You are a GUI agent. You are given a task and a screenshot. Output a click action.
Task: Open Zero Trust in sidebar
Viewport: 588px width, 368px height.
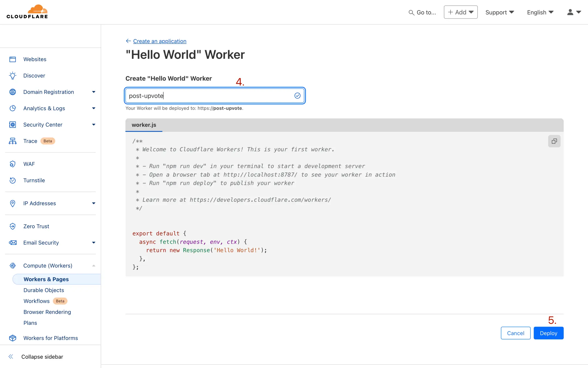point(36,226)
